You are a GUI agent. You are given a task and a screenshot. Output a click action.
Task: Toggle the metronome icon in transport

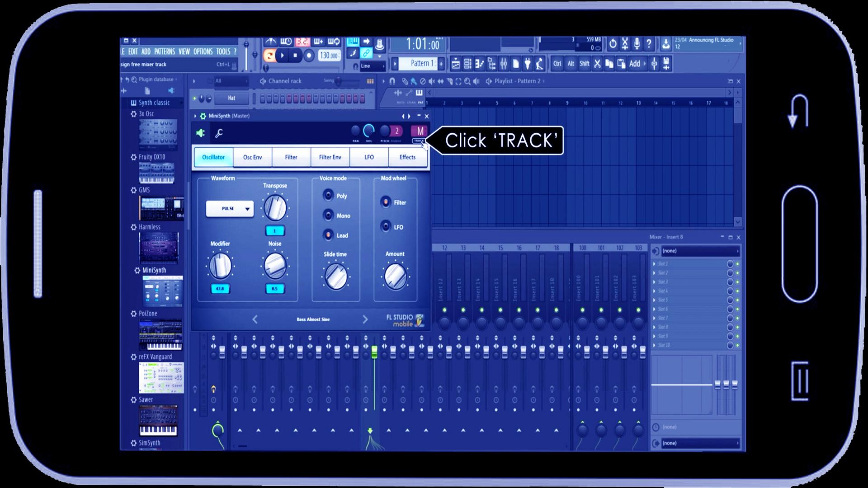click(x=270, y=42)
